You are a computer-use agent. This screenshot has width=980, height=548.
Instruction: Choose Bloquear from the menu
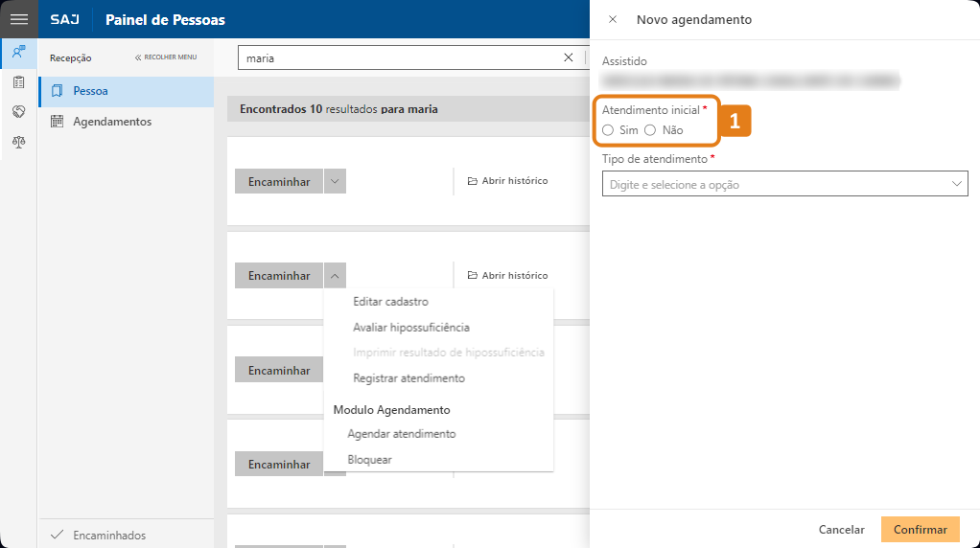coord(369,459)
